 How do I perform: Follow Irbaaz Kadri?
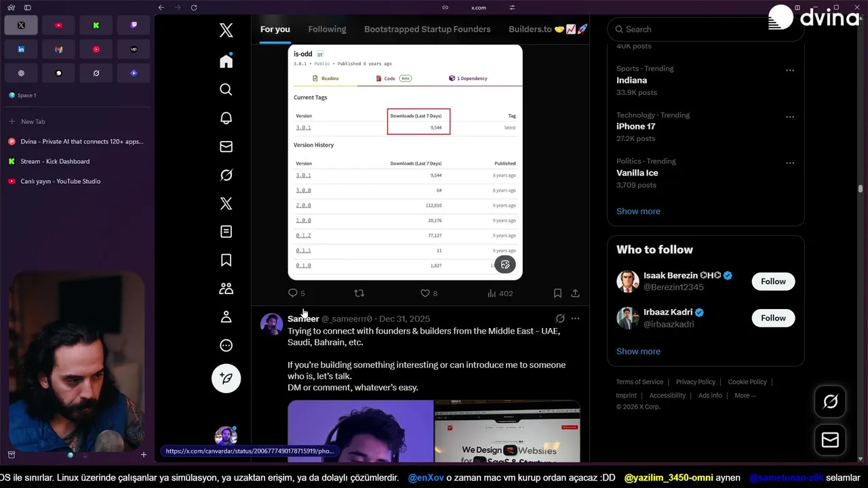click(773, 318)
